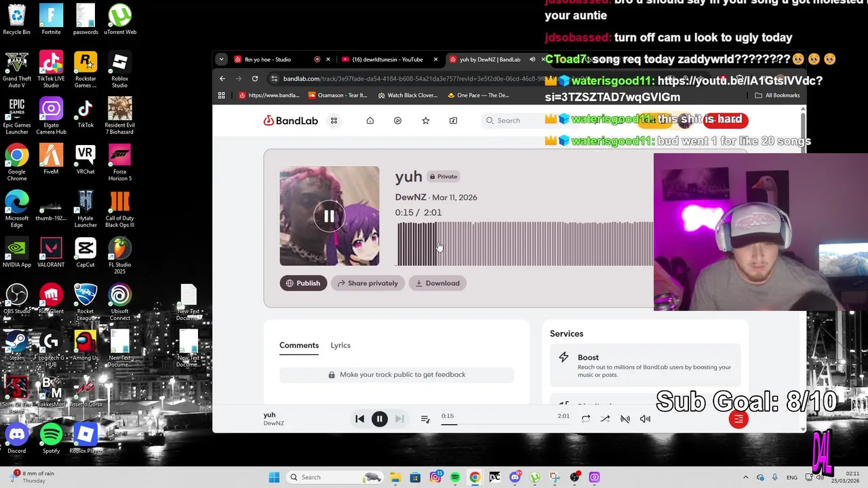The image size is (868, 488).
Task: Click Share privately button
Action: 368,283
